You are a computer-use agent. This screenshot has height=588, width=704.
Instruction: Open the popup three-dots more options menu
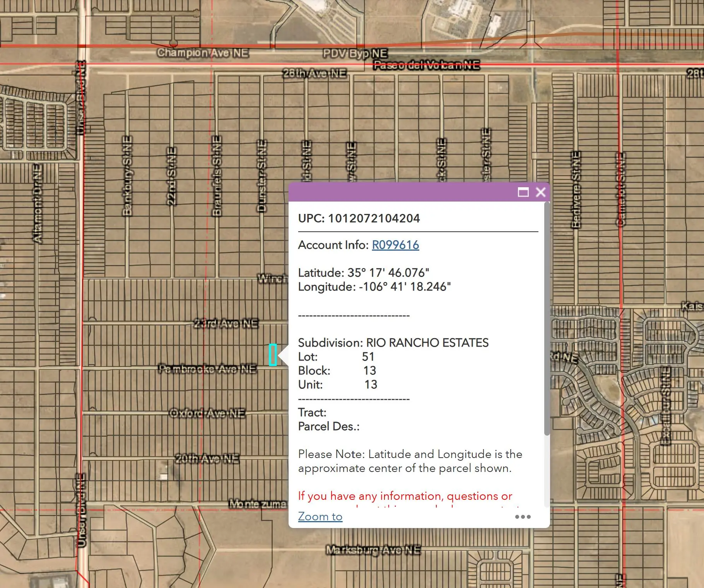(x=523, y=517)
